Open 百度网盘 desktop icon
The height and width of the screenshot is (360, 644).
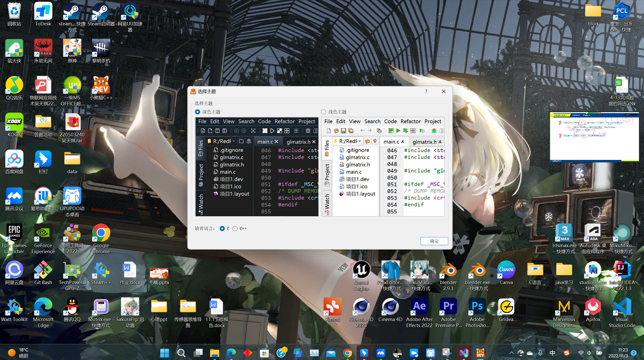point(14,162)
